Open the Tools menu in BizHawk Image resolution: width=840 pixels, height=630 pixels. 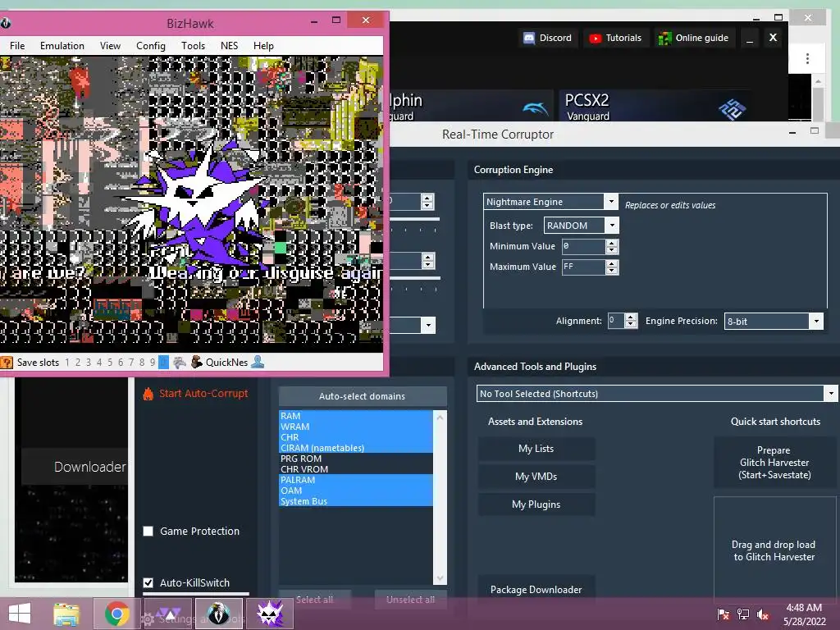[193, 46]
